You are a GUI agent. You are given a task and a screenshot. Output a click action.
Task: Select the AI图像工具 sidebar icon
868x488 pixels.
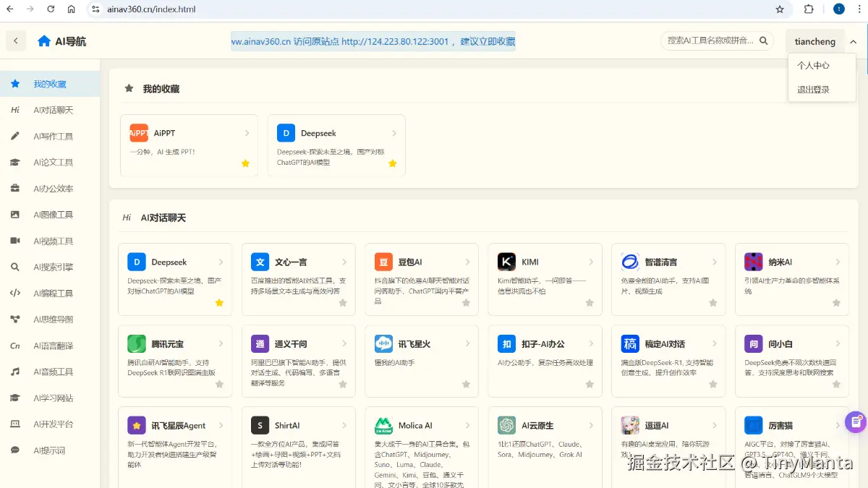pos(14,215)
